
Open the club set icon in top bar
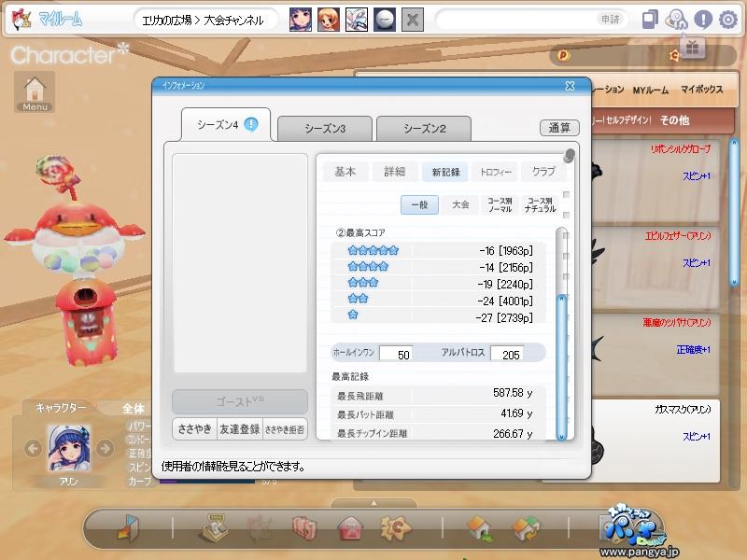[x=357, y=20]
